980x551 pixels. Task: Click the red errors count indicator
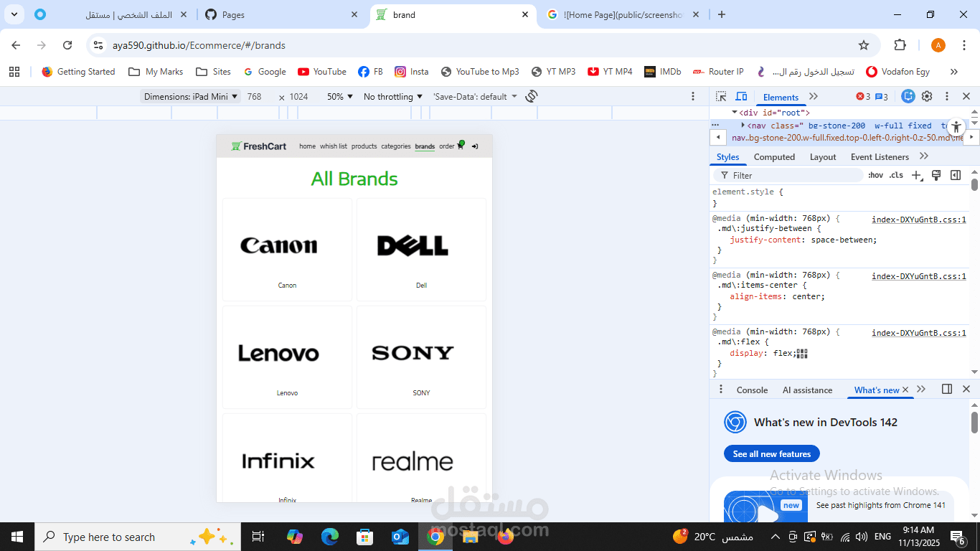863,97
